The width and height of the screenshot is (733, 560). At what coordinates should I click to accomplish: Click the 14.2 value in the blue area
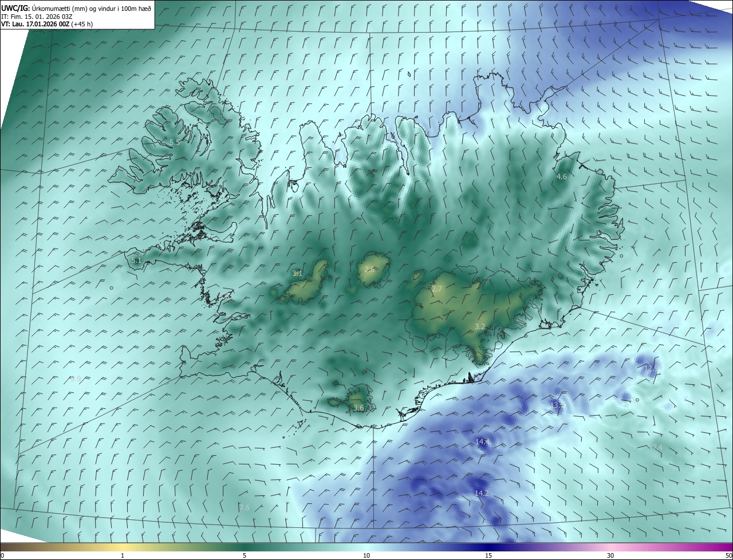[x=482, y=493]
